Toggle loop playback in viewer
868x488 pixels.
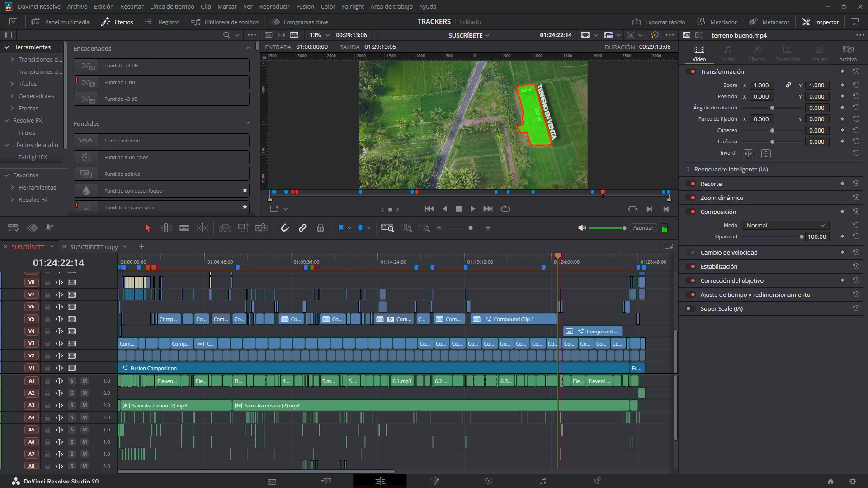tap(505, 209)
